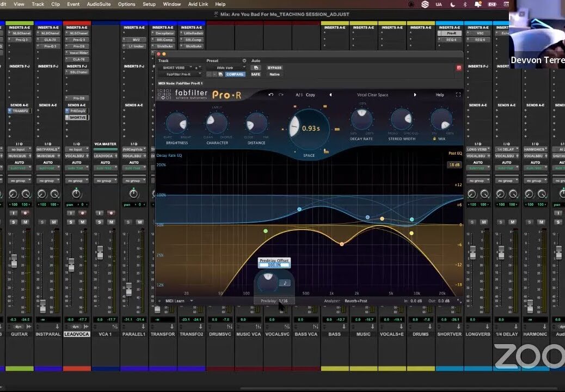Screen dimensions: 565x392
Task: Go to previous Pro-R preset arrow
Action: pos(330,95)
